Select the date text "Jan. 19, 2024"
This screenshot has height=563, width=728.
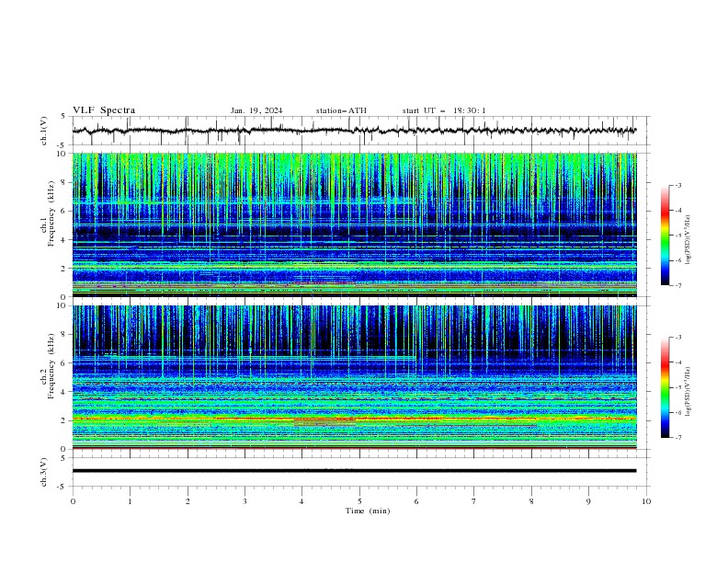(x=256, y=110)
